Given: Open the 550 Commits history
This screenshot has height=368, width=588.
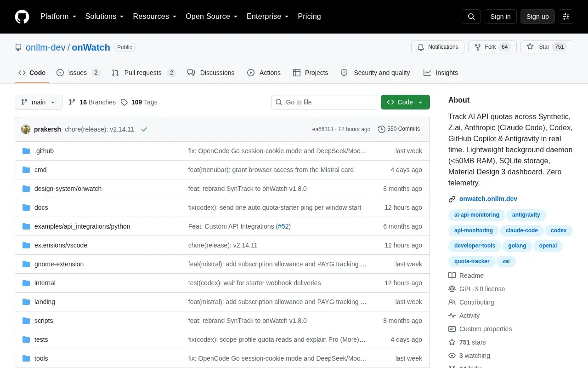Looking at the screenshot, I should click(x=399, y=129).
